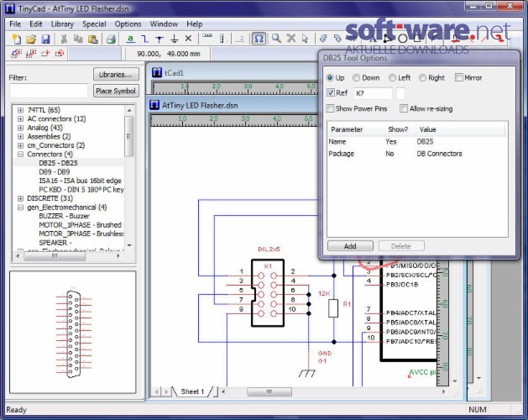Open the Edit menu
The width and height of the screenshot is (528, 420).
[36, 24]
